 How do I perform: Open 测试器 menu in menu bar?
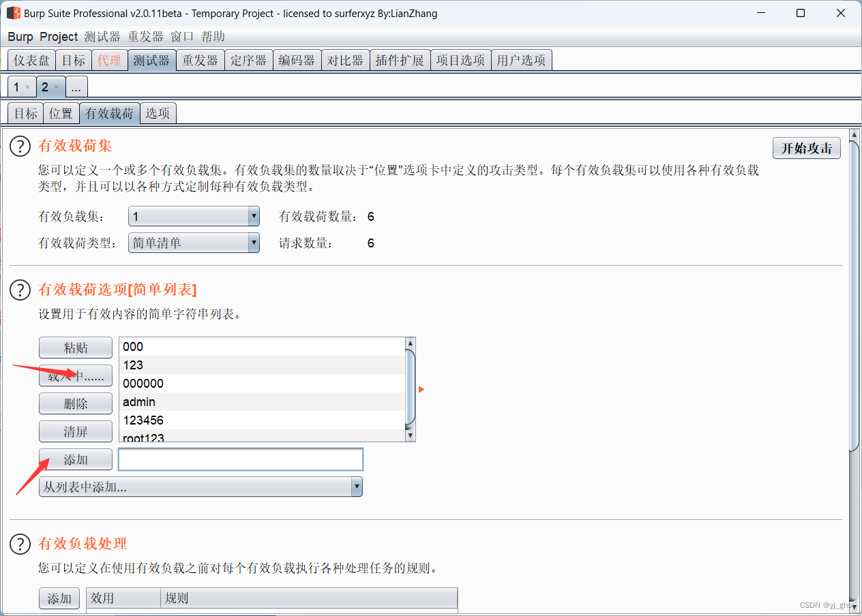point(102,37)
